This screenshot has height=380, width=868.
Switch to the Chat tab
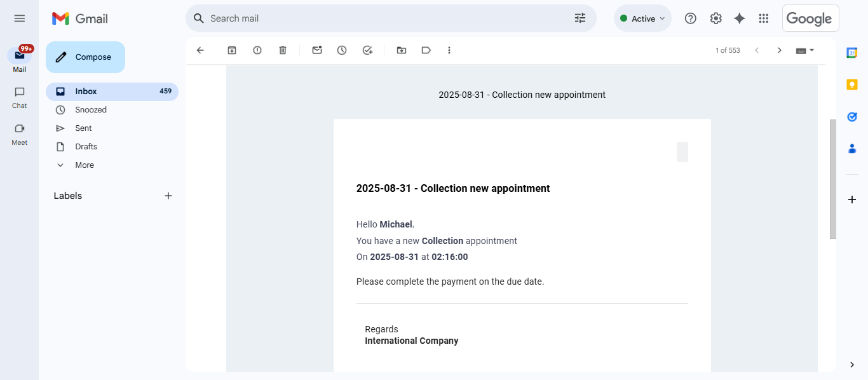[x=20, y=97]
